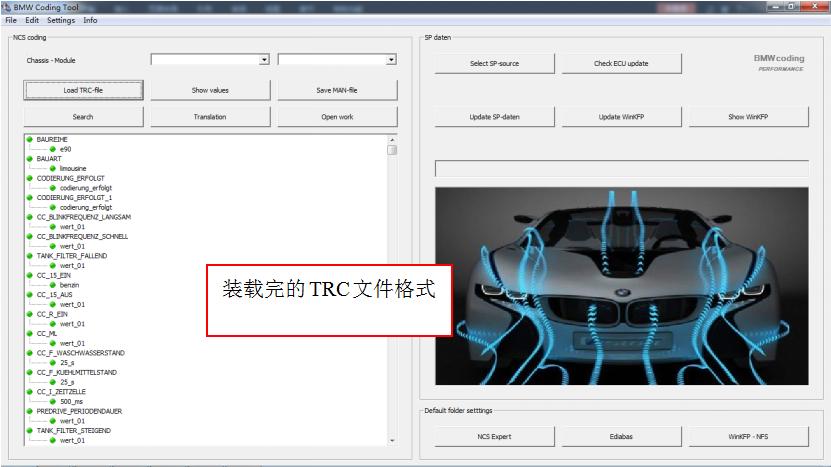Select the CC_R_EIN tree node
This screenshot has height=467, width=831.
click(52, 314)
